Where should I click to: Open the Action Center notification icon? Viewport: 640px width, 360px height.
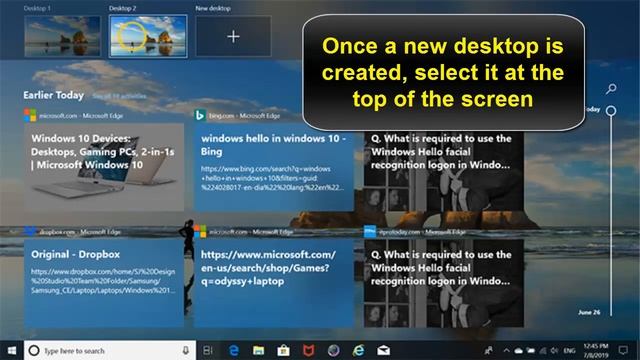tap(623, 351)
